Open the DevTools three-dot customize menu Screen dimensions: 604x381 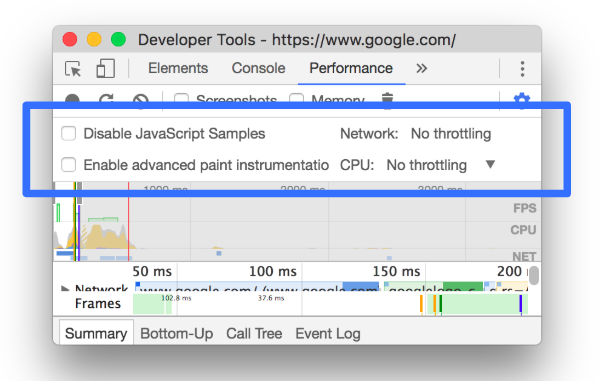click(522, 69)
